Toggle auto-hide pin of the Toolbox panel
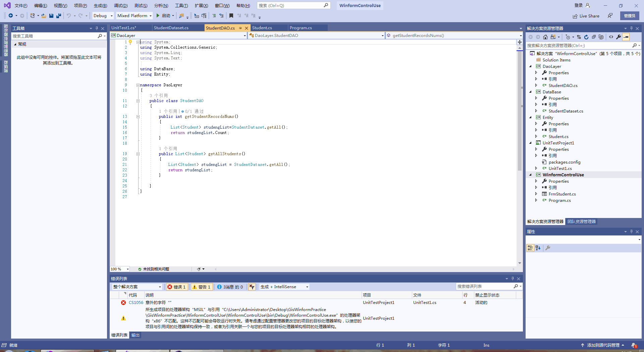Screen dimensions: 644x352 pos(97,28)
